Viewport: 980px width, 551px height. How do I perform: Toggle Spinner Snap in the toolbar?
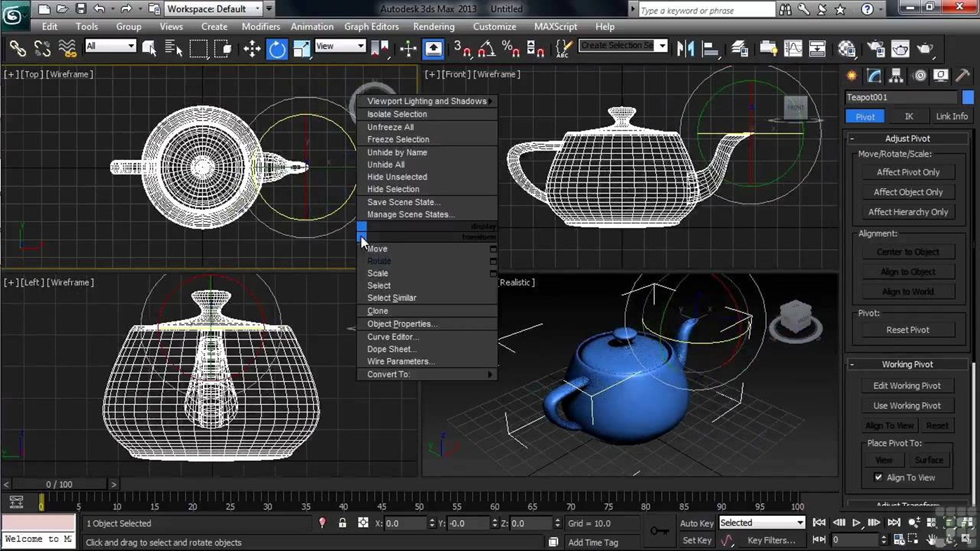coord(535,48)
